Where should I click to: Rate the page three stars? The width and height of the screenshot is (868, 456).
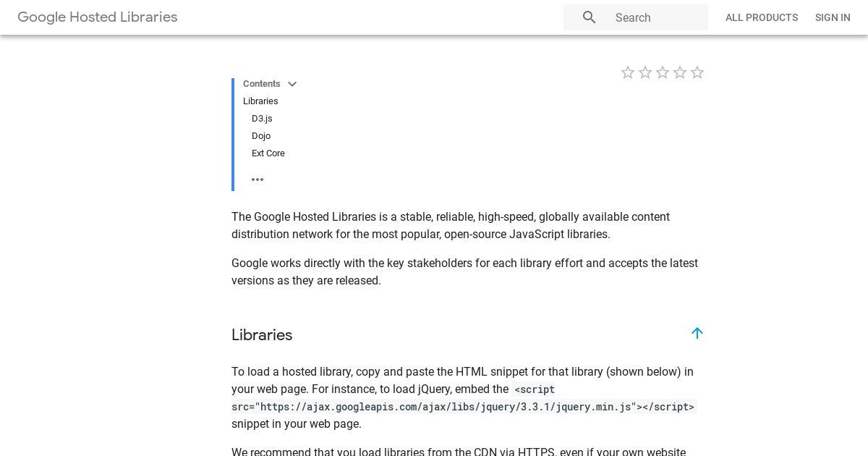point(663,72)
